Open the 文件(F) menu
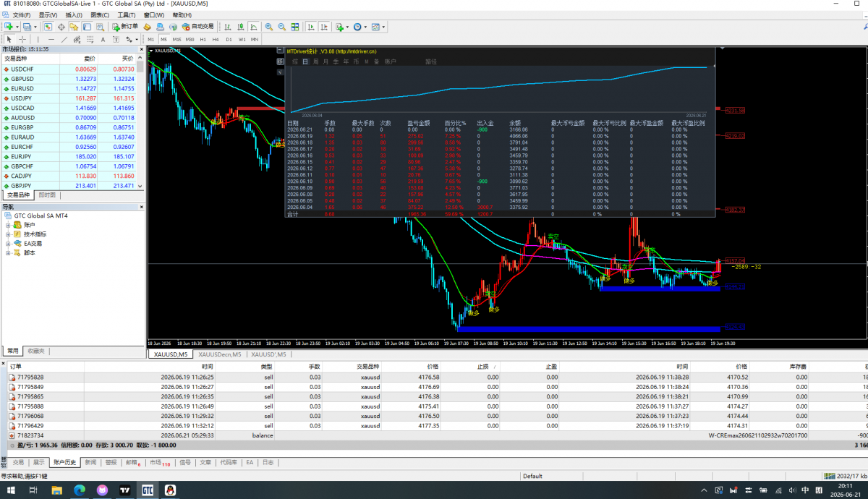 point(22,14)
